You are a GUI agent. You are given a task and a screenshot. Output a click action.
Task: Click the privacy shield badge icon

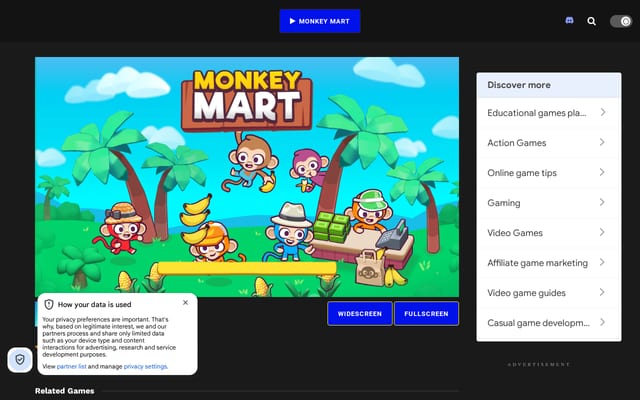pos(20,360)
